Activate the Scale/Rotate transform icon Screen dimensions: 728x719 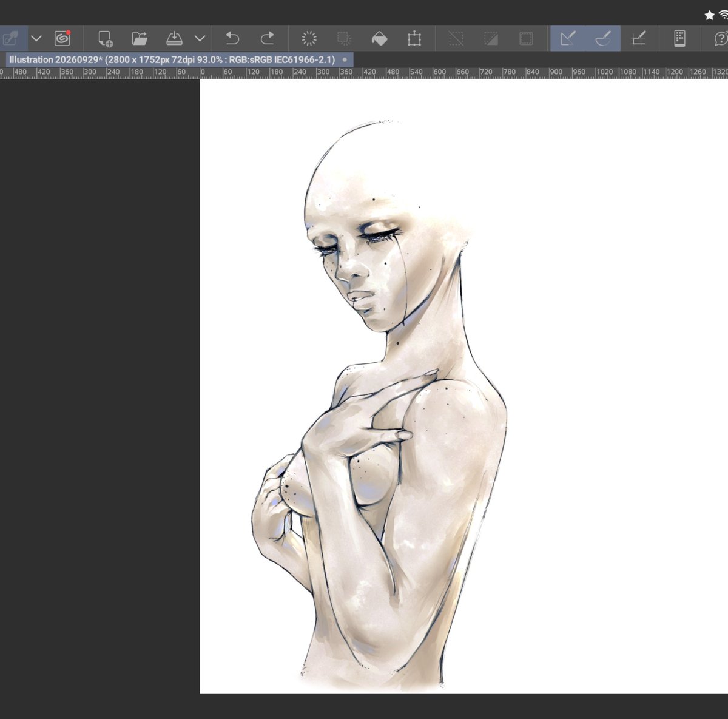click(x=414, y=38)
